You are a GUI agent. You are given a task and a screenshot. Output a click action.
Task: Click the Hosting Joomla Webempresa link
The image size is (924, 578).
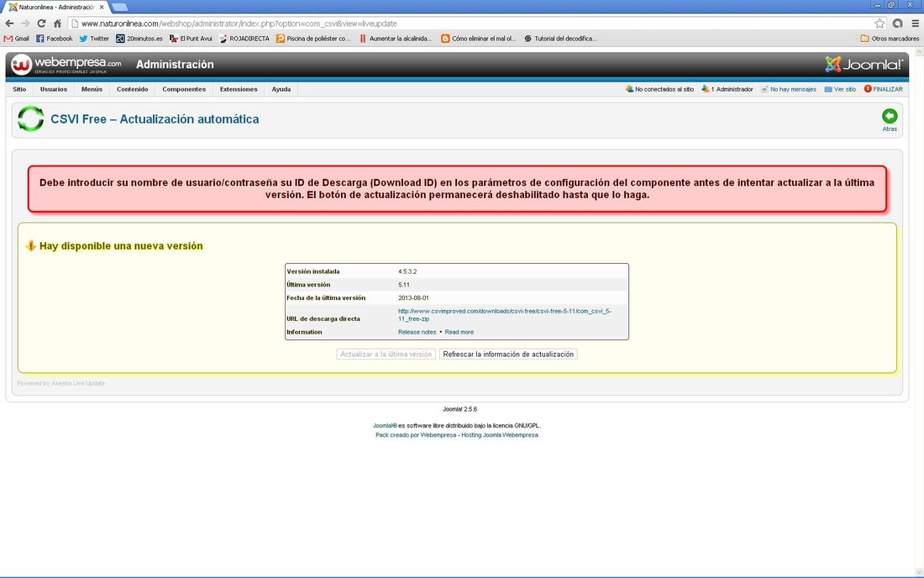point(500,435)
